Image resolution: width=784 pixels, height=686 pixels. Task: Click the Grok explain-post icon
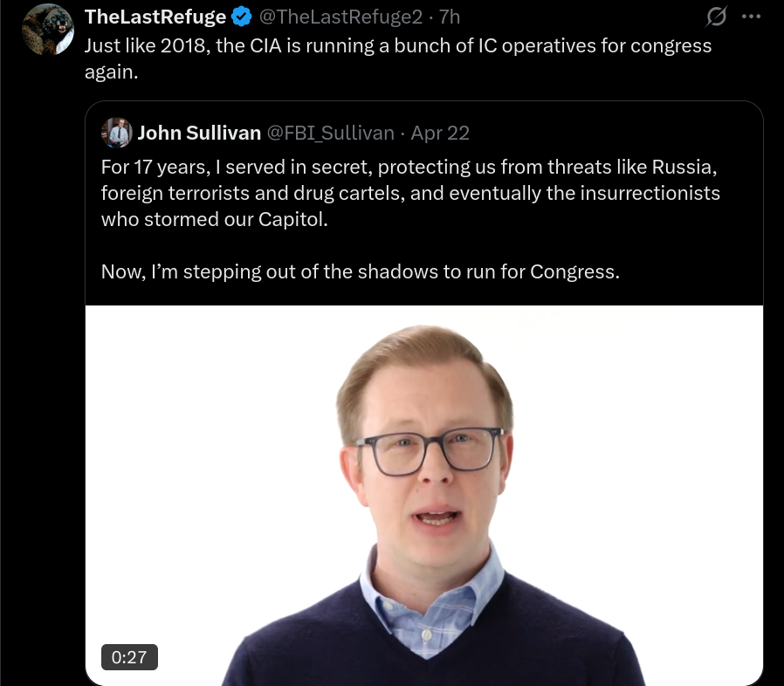[716, 17]
